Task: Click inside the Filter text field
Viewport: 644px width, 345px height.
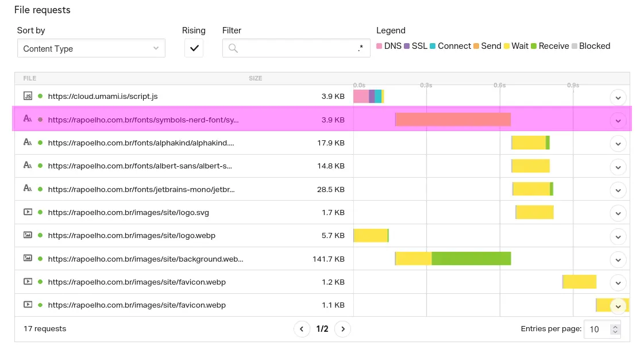Action: pyautogui.click(x=296, y=48)
